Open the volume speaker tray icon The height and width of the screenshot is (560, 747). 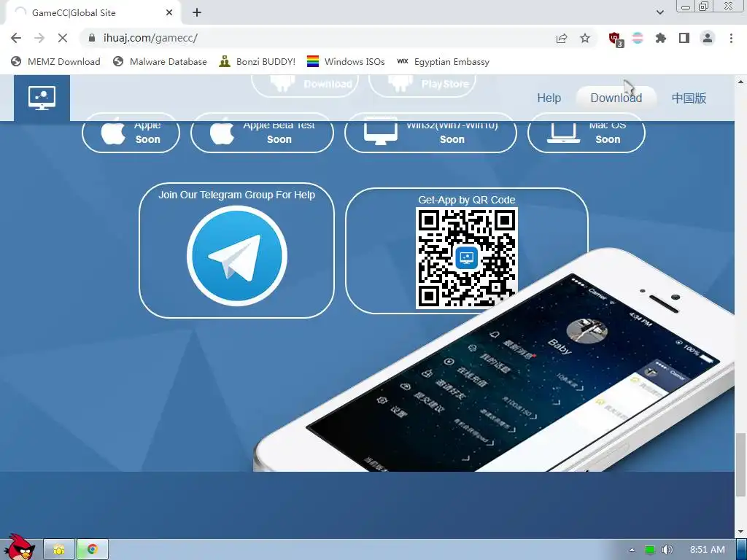pyautogui.click(x=667, y=550)
